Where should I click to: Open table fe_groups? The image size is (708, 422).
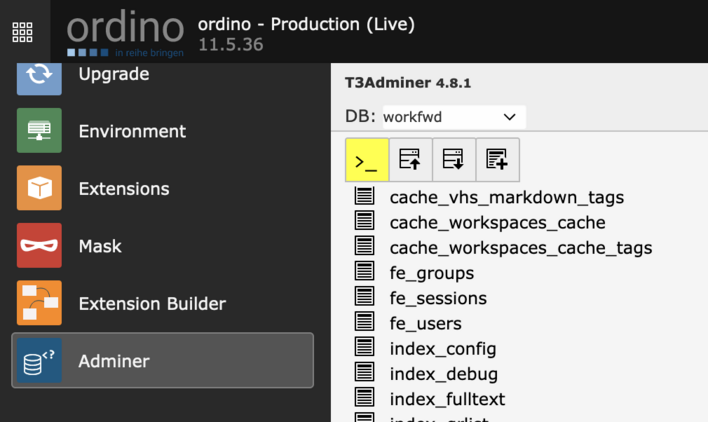pyautogui.click(x=432, y=274)
